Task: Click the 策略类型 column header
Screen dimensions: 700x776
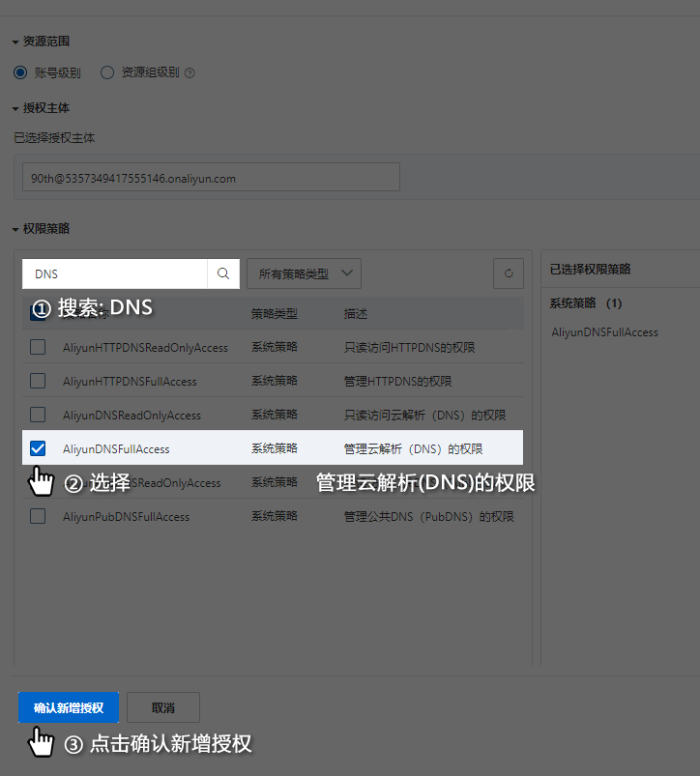Action: (x=274, y=314)
